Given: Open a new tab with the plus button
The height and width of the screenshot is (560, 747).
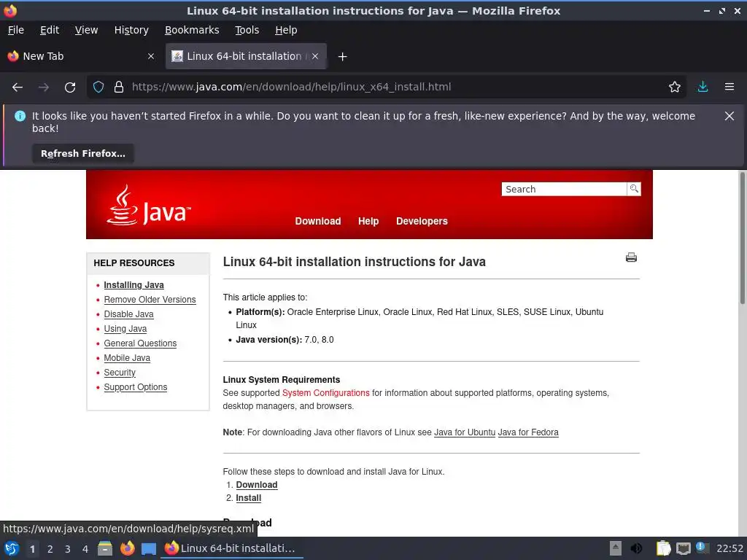Looking at the screenshot, I should (x=342, y=57).
